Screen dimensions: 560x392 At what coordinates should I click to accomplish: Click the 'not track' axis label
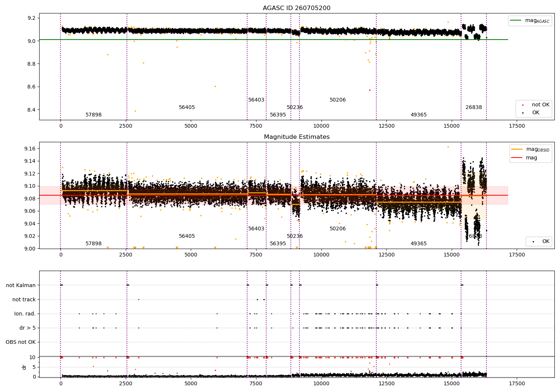click(24, 300)
